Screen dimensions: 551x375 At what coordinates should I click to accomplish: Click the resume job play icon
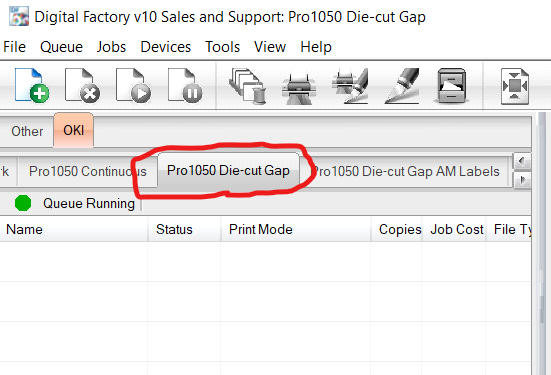[x=134, y=85]
